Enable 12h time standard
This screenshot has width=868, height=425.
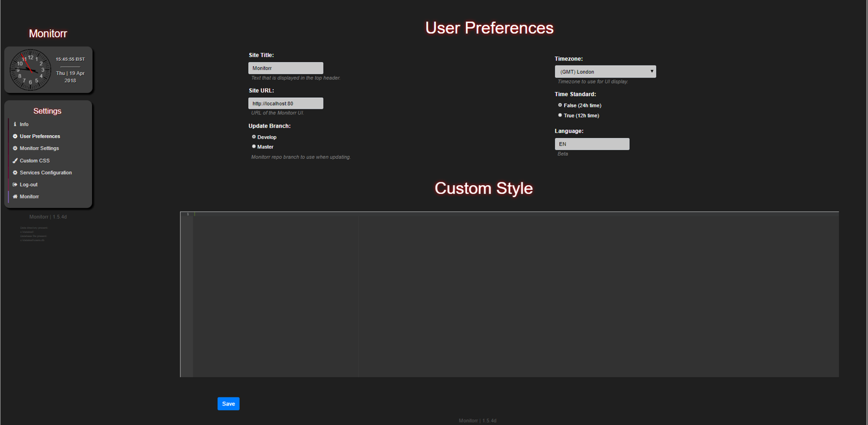(x=560, y=115)
